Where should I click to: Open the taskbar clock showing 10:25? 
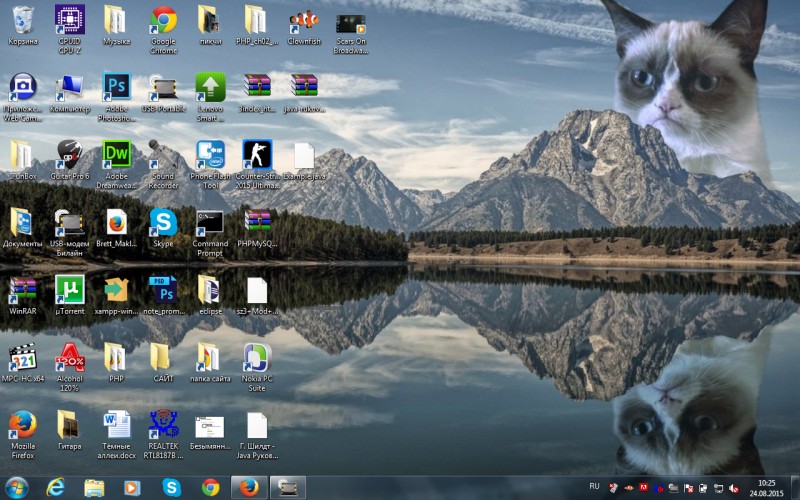click(x=766, y=487)
